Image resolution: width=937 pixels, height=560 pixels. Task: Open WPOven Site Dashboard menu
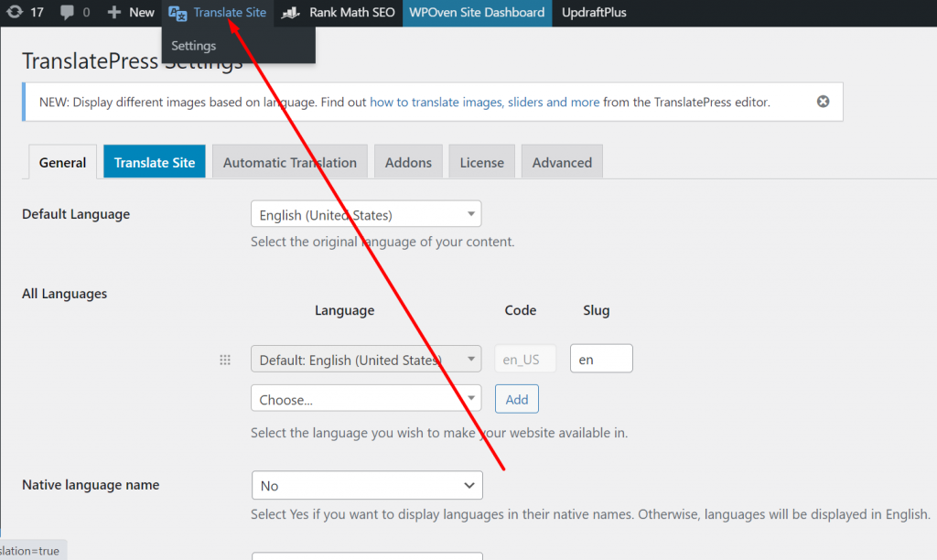(477, 13)
